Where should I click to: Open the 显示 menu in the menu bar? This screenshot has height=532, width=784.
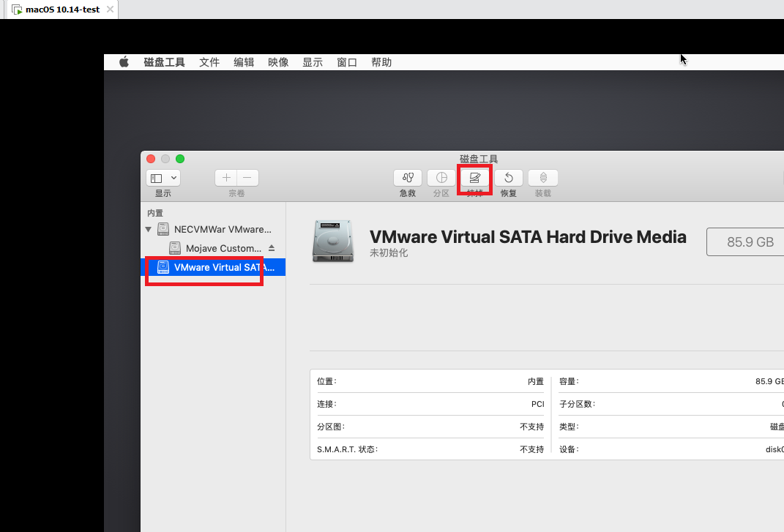click(313, 62)
